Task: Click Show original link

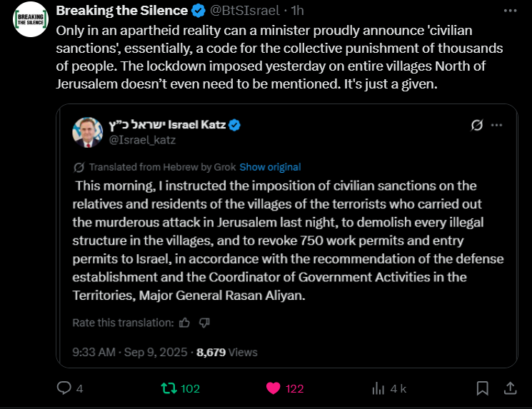Action: point(270,167)
